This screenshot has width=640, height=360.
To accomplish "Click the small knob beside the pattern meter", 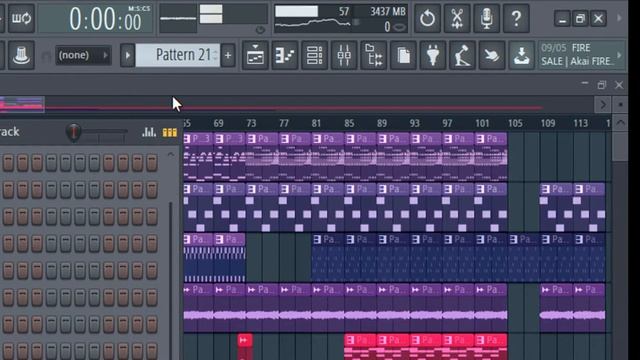I will pos(260,29).
